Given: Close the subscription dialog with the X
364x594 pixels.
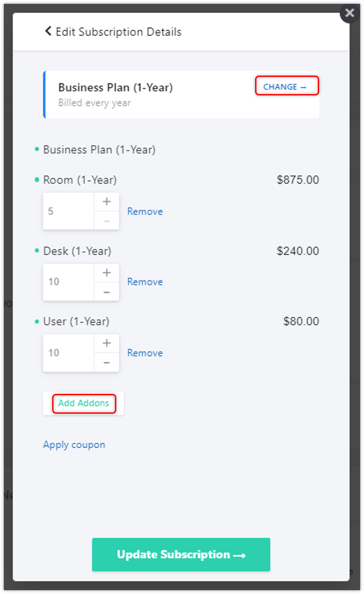Looking at the screenshot, I should (350, 13).
